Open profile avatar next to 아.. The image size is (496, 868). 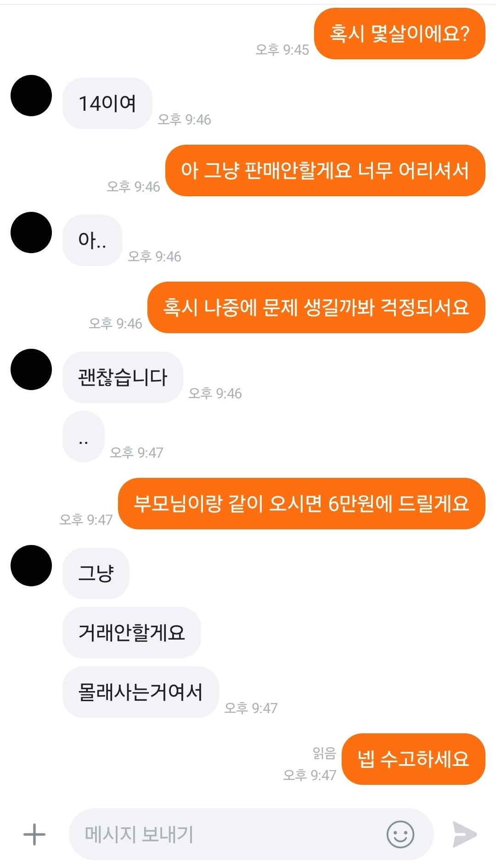(x=31, y=233)
